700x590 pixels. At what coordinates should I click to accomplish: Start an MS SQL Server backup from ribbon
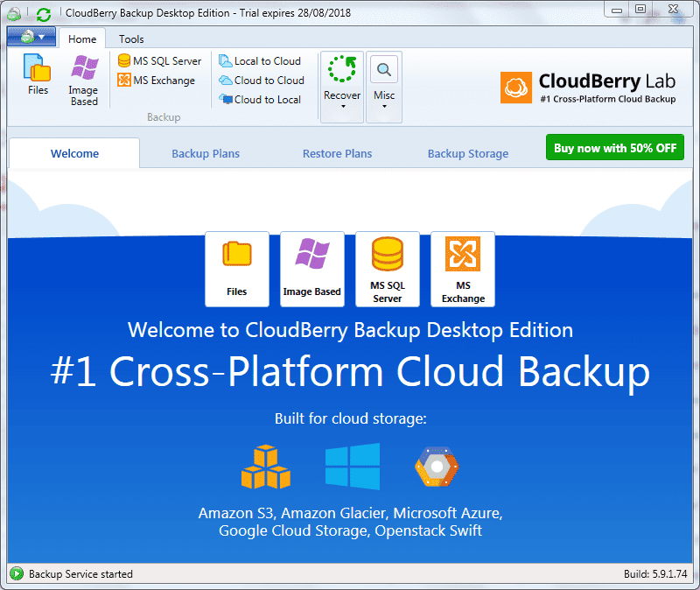click(159, 60)
